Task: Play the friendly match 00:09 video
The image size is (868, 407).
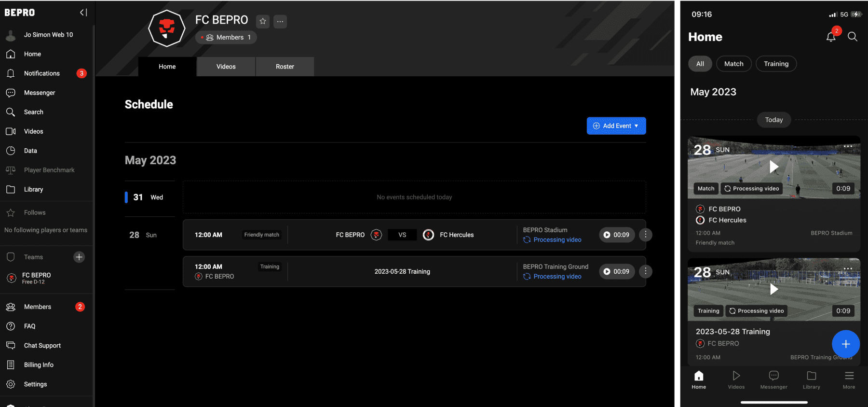Action: (617, 235)
